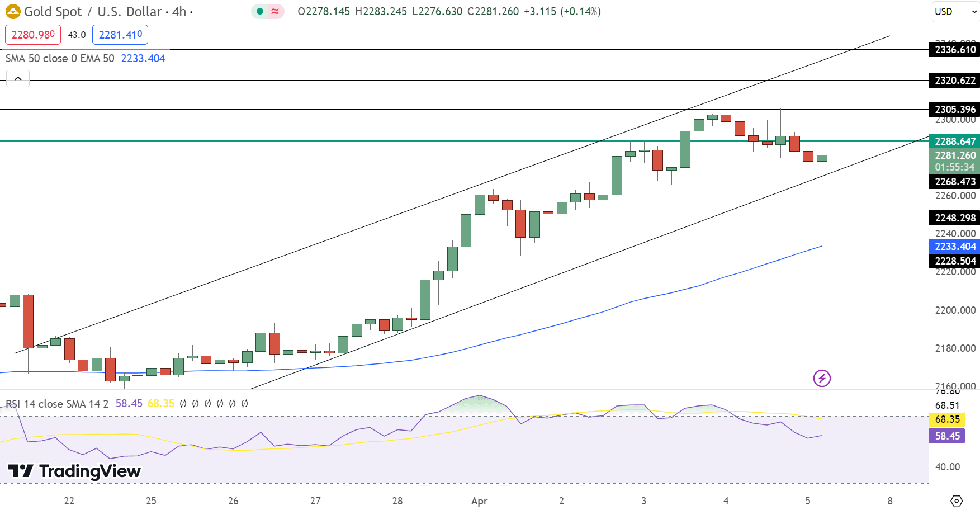Image resolution: width=980 pixels, height=510 pixels.
Task: Click the Gold Spot / U.S. Dollar title
Action: pyautogui.click(x=93, y=11)
